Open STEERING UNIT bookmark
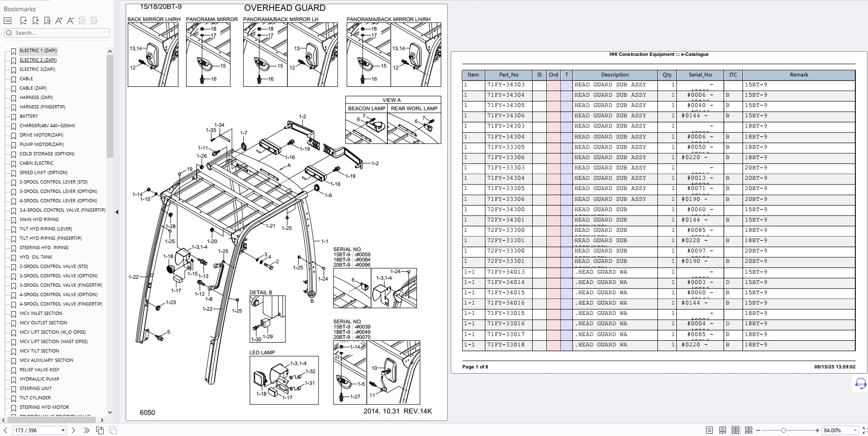This screenshot has height=436, width=868. (36, 389)
